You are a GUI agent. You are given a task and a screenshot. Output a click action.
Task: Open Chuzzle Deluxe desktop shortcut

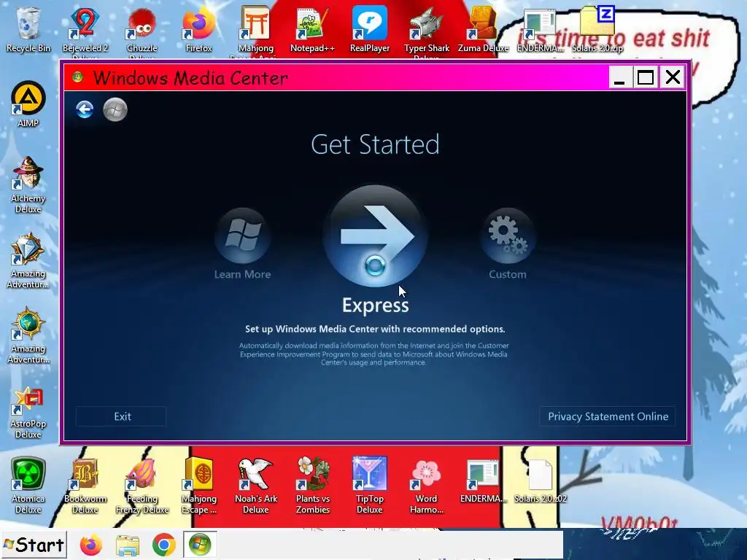[x=142, y=31]
